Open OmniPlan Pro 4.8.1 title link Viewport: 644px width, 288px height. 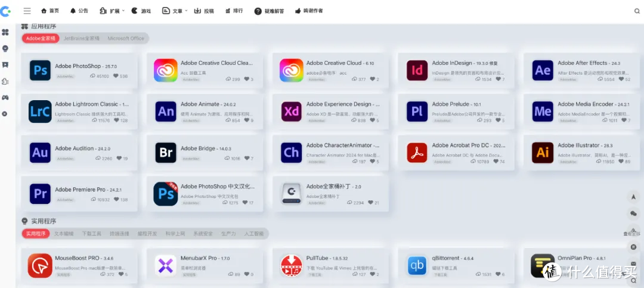(581, 258)
